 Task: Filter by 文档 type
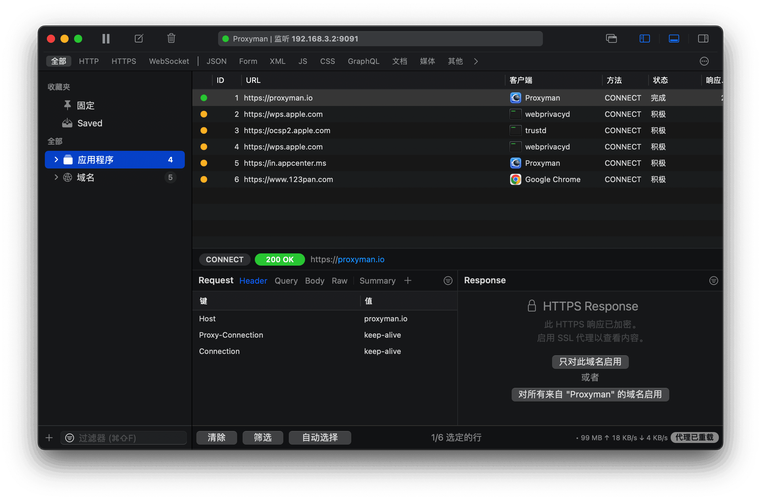pos(400,61)
